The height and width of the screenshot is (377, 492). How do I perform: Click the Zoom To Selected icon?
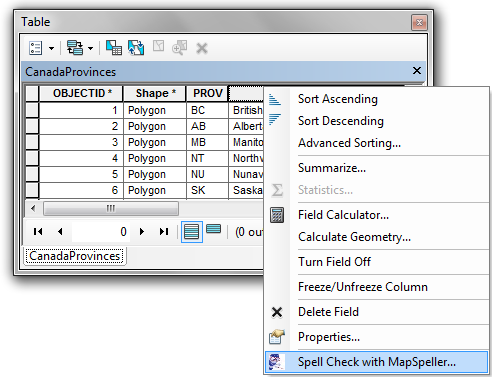tap(179, 48)
